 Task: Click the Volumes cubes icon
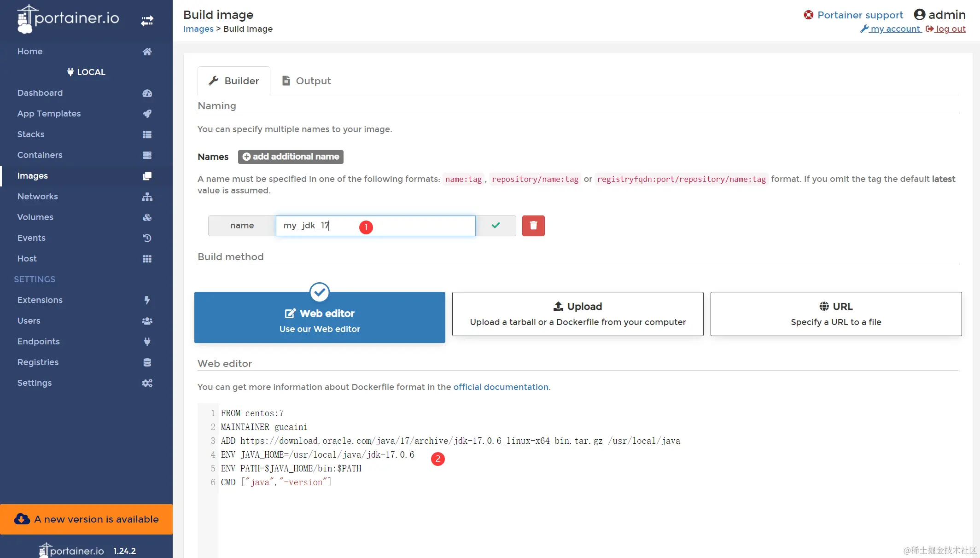pyautogui.click(x=147, y=217)
